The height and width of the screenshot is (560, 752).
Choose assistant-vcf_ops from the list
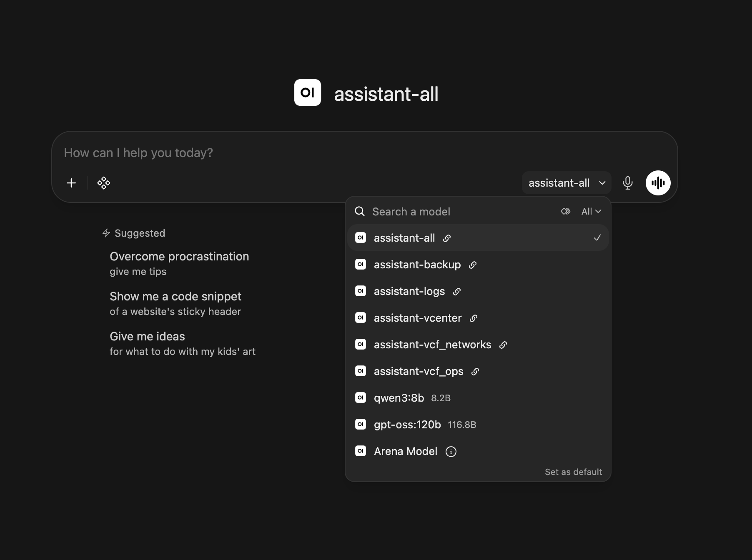478,371
